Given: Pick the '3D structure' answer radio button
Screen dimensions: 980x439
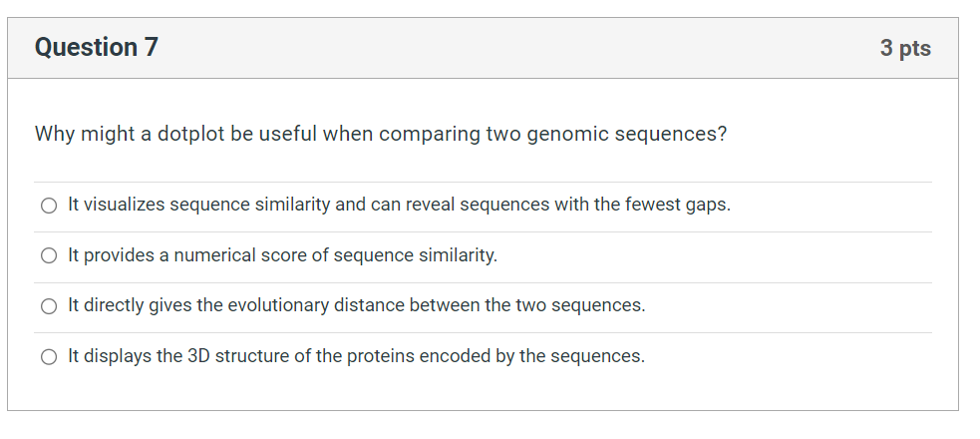Looking at the screenshot, I should coord(49,356).
